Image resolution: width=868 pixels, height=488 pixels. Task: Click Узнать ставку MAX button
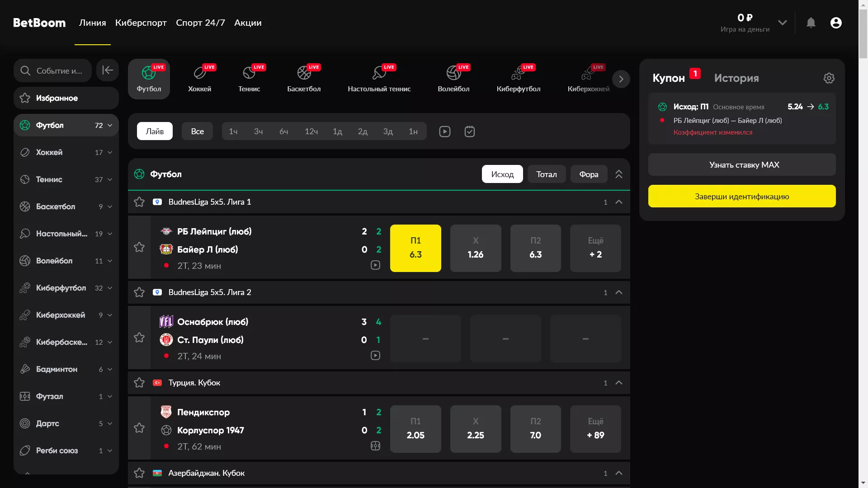coord(741,165)
